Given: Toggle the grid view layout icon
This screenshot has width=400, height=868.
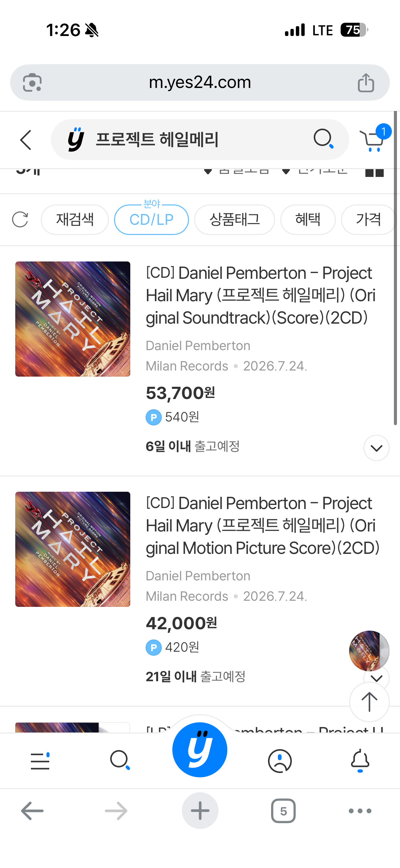Looking at the screenshot, I should tap(374, 173).
